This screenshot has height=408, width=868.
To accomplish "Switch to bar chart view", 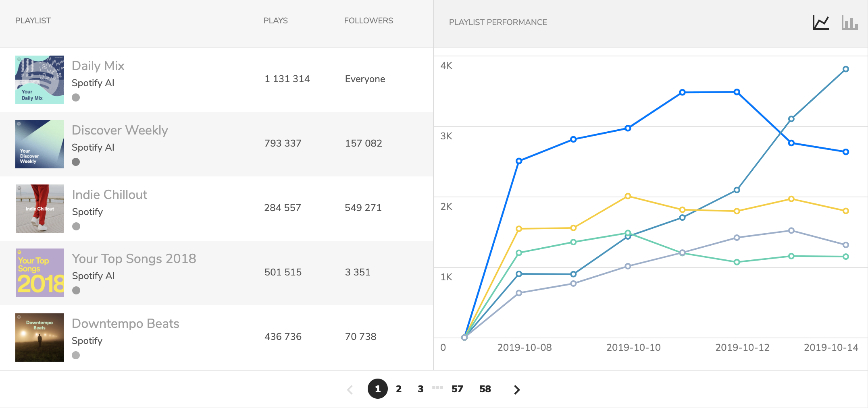I will [x=849, y=23].
